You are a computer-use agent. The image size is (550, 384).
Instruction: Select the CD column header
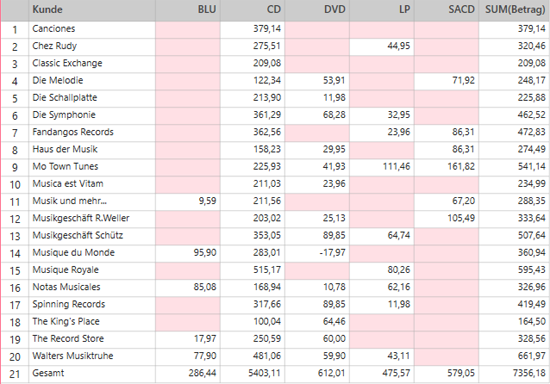pos(253,10)
